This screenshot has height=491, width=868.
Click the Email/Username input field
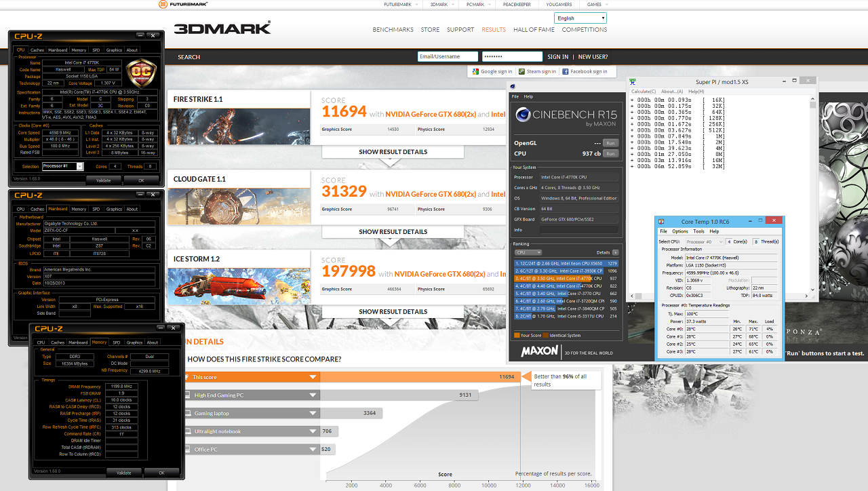click(448, 57)
